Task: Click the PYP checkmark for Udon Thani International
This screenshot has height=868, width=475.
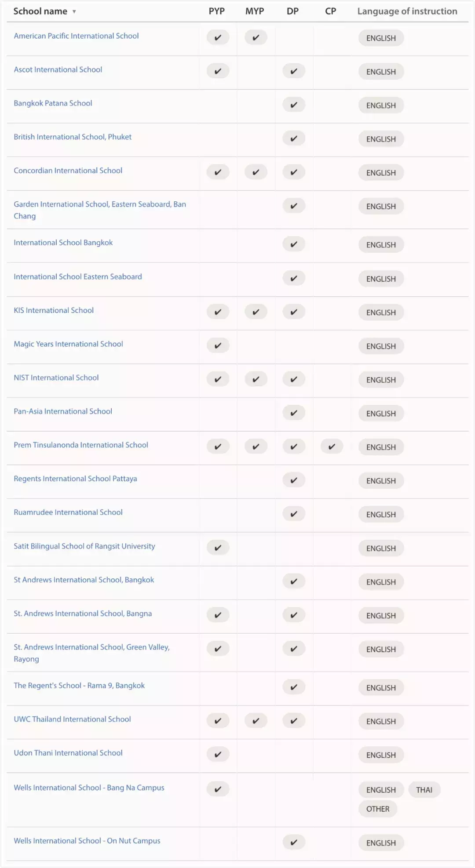Action: 218,755
